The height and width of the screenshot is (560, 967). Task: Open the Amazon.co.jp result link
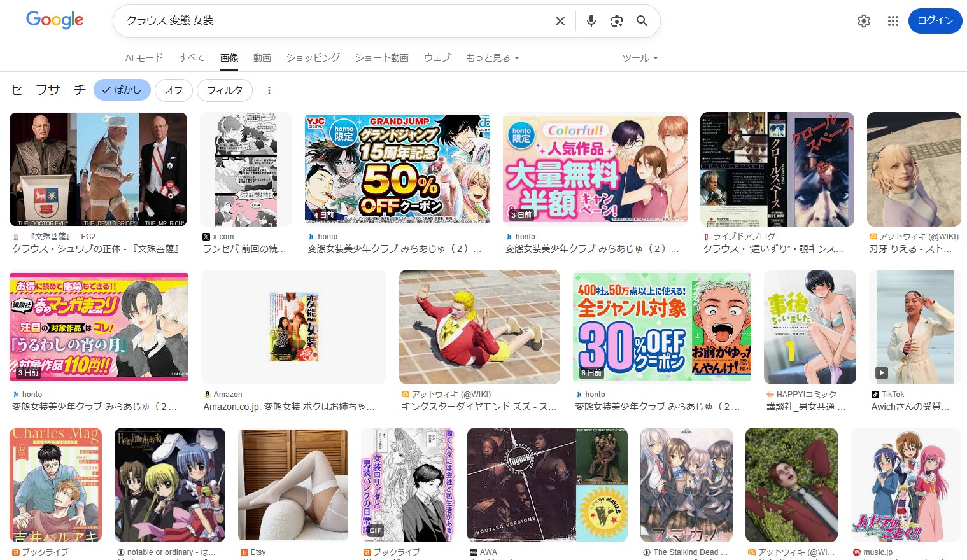(x=288, y=406)
